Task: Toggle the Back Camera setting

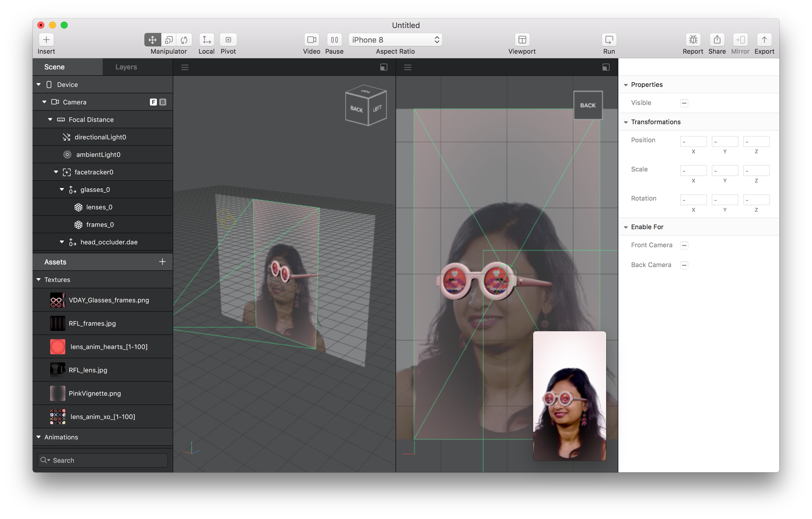Action: coord(684,265)
